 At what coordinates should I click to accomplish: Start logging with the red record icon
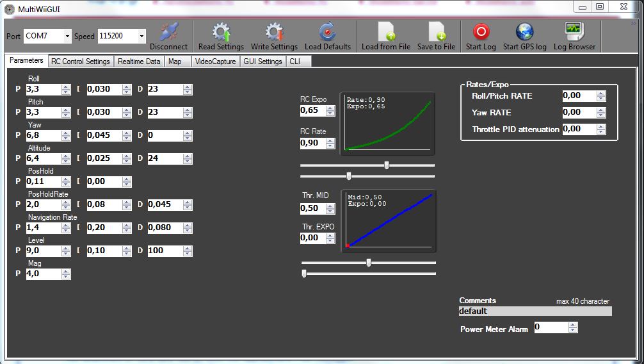click(x=481, y=31)
